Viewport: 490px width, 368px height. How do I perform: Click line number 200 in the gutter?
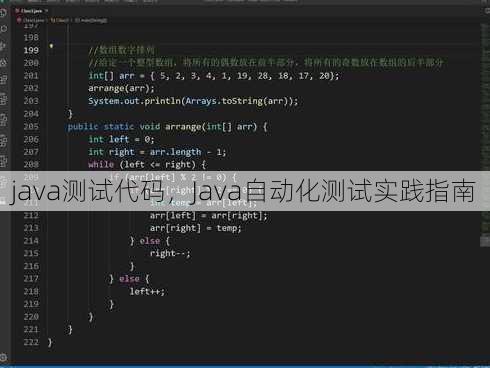click(x=31, y=63)
